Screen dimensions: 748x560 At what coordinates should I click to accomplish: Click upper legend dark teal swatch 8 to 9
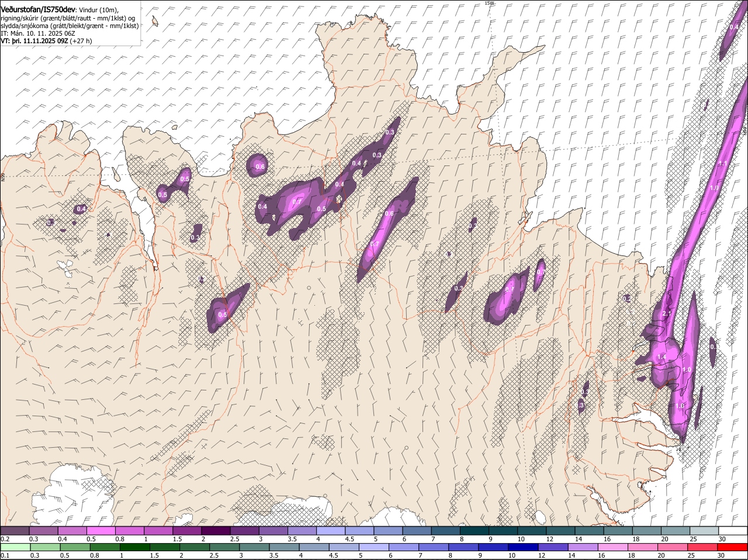(x=475, y=530)
